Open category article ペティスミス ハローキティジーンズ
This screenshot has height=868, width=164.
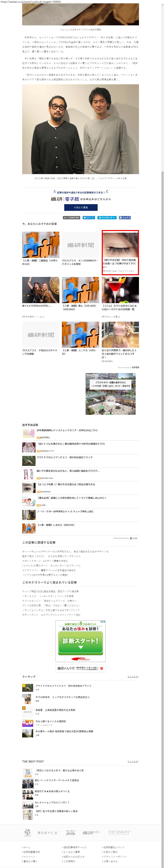[x=48, y=596]
